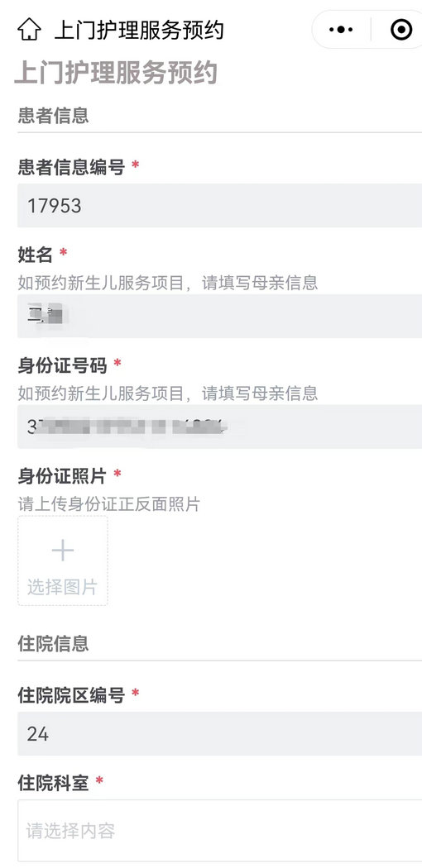Click the 住院科室 field label
The width and height of the screenshot is (422, 868).
click(x=53, y=783)
